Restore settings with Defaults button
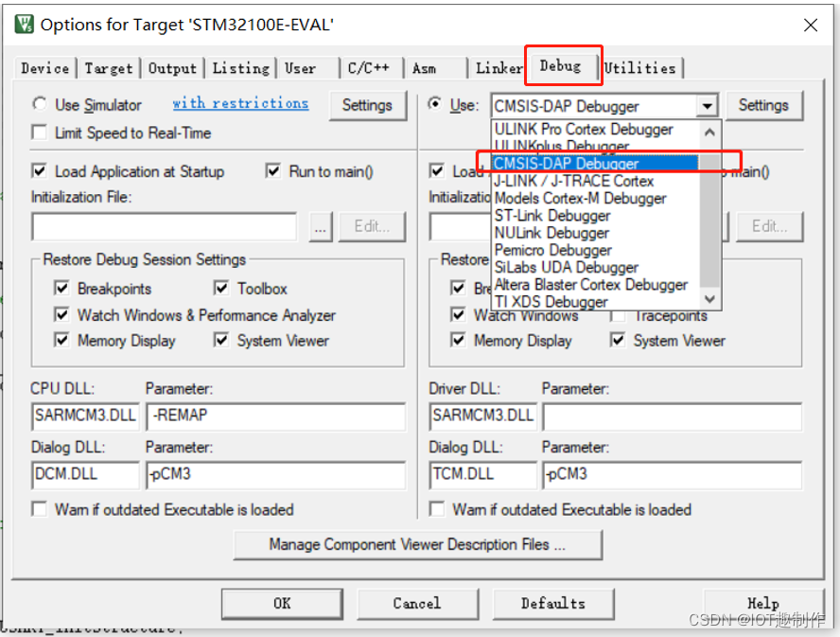840x637 pixels. point(552,604)
